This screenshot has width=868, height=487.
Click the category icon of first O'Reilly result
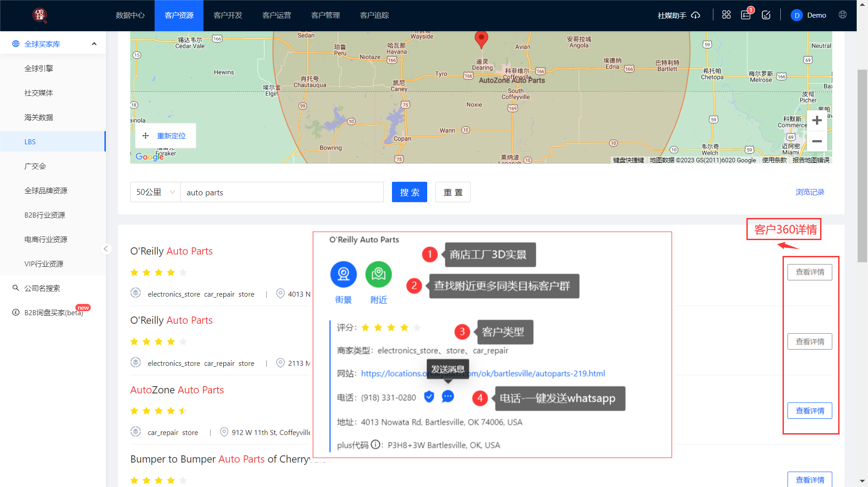(136, 293)
